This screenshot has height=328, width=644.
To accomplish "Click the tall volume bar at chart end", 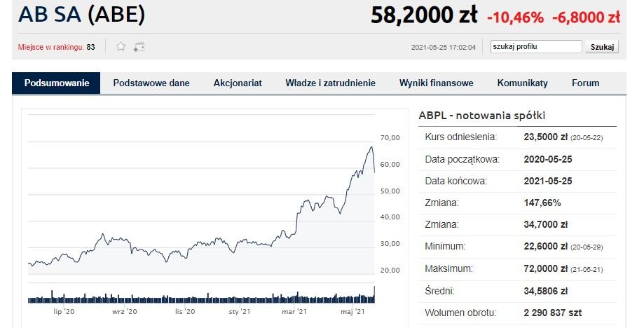I will pyautogui.click(x=374, y=294).
